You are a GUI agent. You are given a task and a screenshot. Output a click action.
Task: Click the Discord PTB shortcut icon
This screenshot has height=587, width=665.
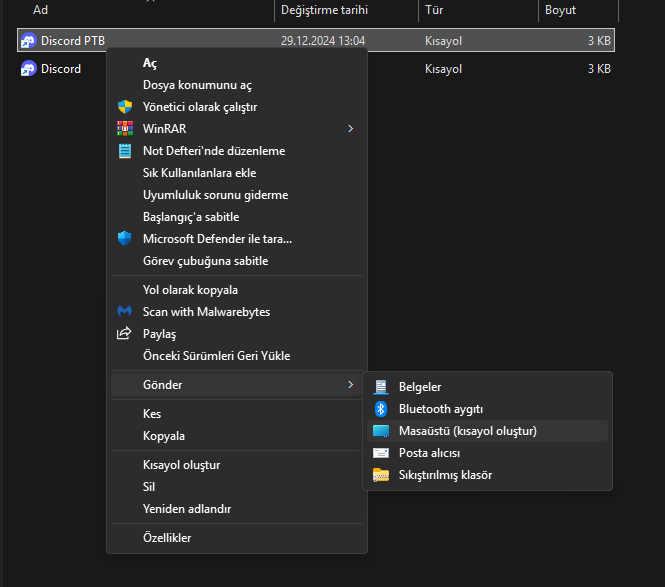click(28, 41)
